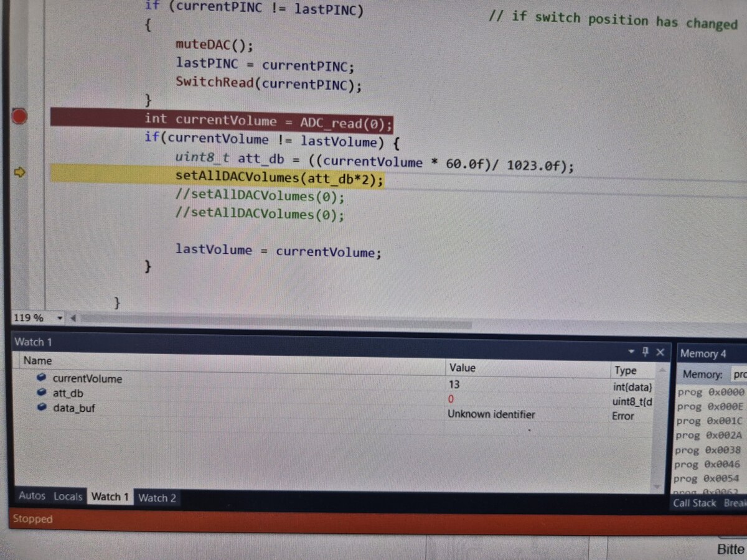Close the Watch 1 panel
This screenshot has height=560, width=747.
[x=660, y=352]
